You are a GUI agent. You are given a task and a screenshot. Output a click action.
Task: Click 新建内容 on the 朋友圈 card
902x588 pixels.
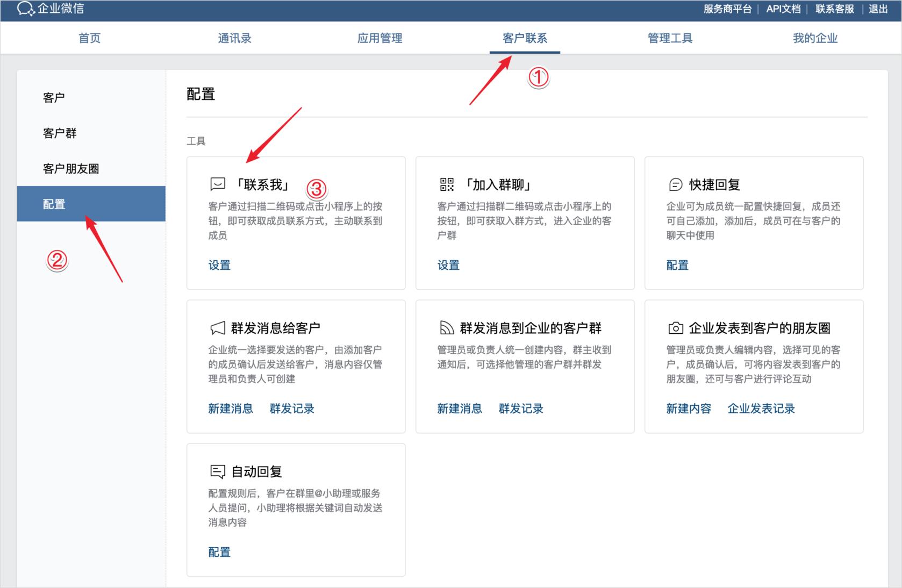[689, 408]
